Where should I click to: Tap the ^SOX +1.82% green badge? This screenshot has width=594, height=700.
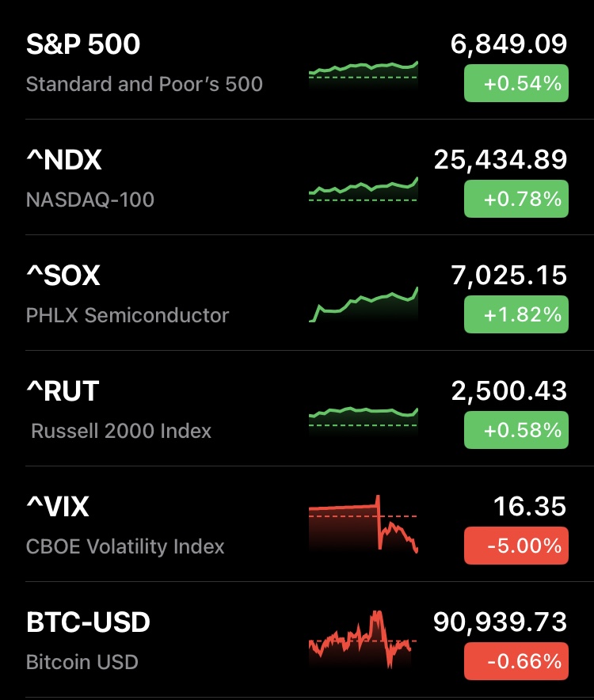[x=516, y=314]
